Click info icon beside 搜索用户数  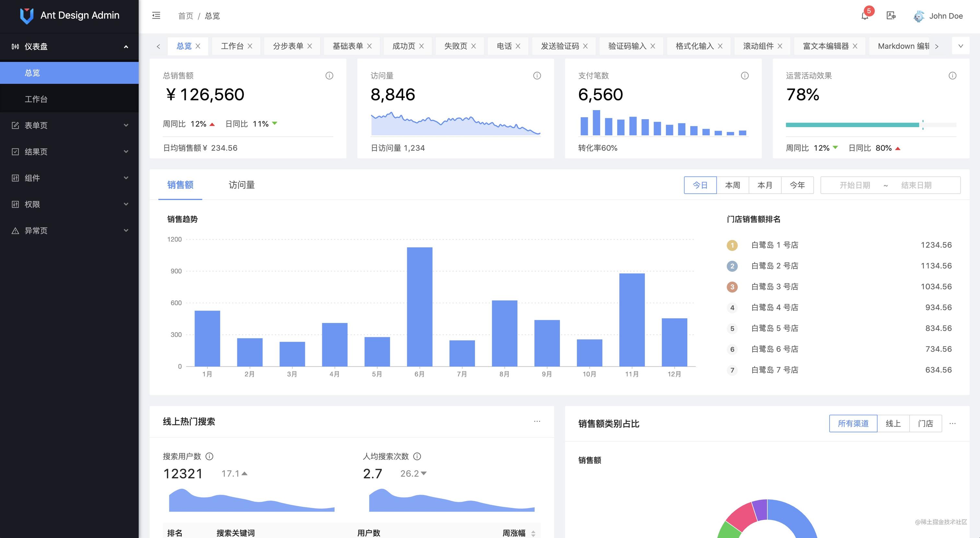tap(209, 456)
